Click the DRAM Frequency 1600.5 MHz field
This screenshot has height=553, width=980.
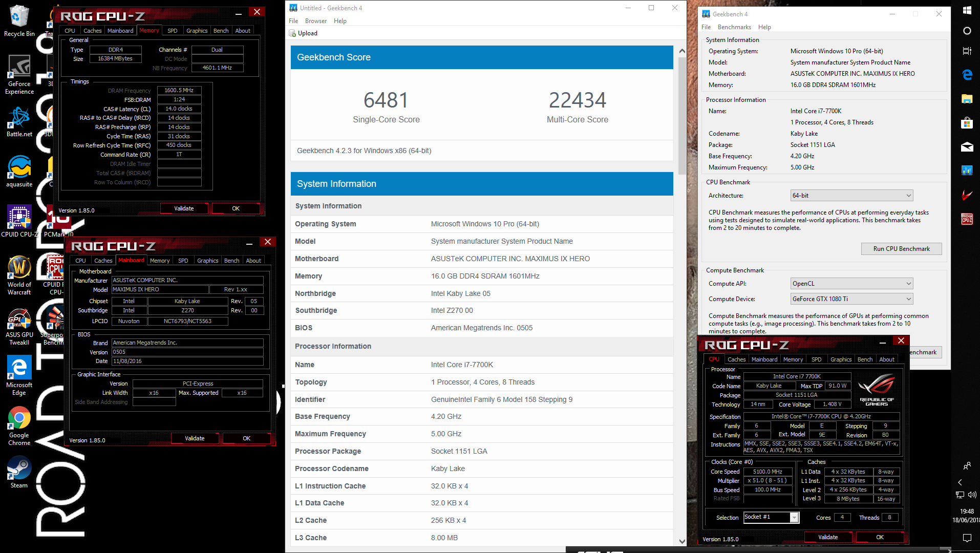click(x=179, y=90)
